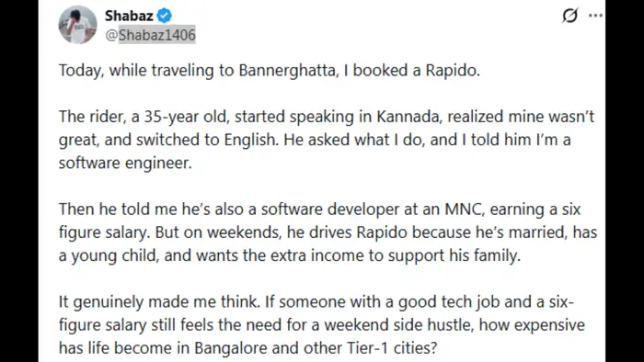Click the text software engineer
The width and height of the screenshot is (644, 362).
125,164
